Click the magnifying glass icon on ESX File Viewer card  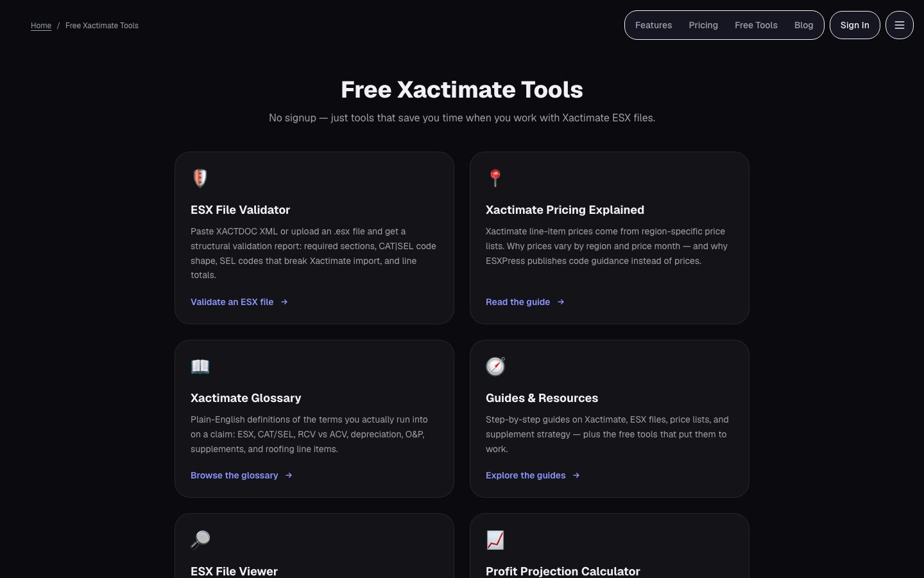pos(200,539)
